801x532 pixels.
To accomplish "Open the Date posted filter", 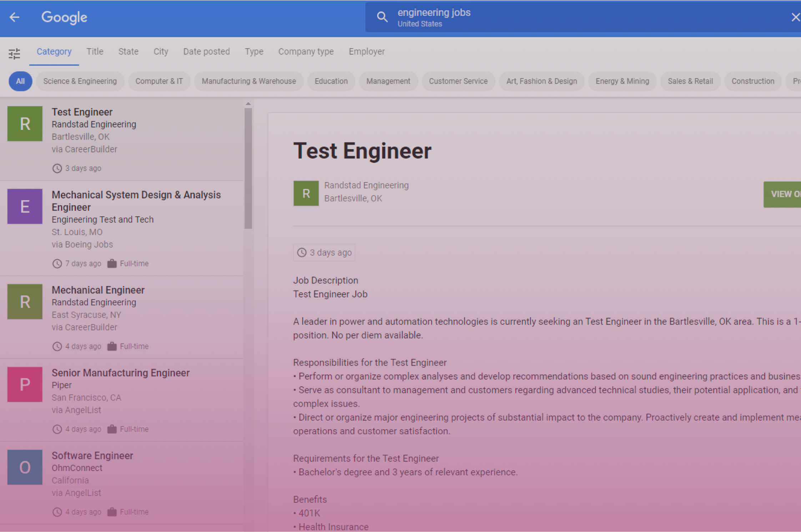I will [x=206, y=51].
